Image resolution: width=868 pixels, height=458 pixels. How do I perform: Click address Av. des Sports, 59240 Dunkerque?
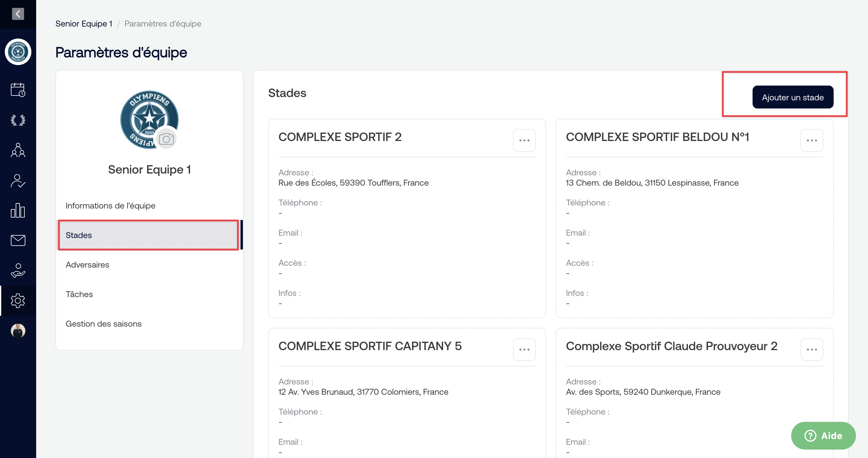[x=643, y=392]
